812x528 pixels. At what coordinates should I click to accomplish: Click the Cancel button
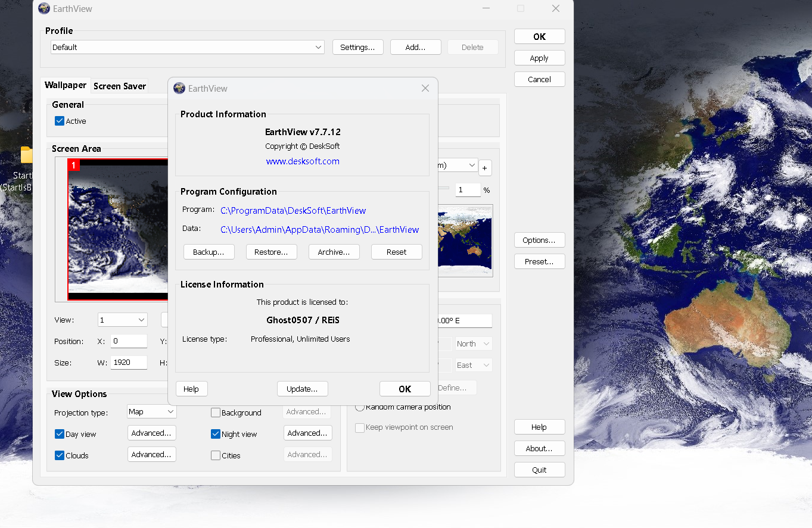point(539,79)
